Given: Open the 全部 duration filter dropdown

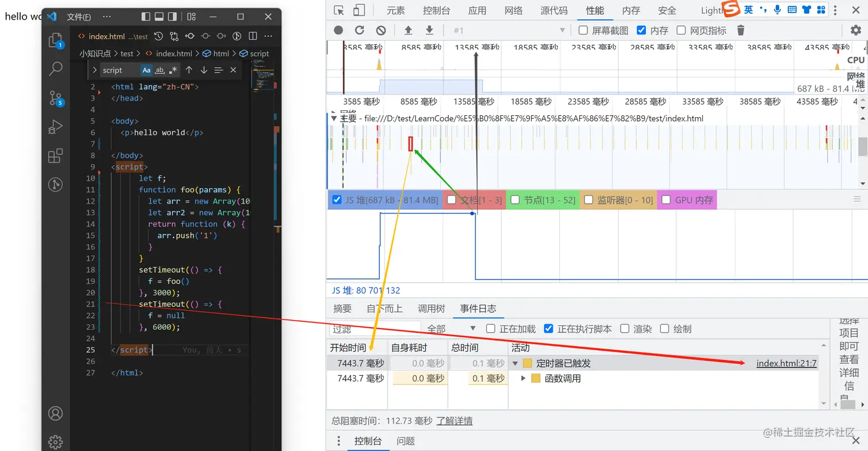Looking at the screenshot, I should click(451, 329).
